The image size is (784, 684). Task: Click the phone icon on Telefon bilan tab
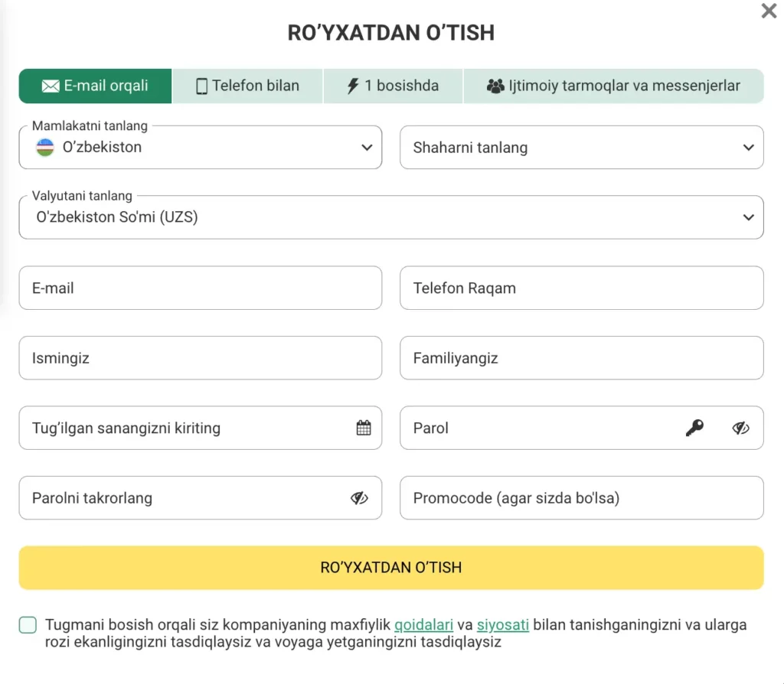(201, 86)
